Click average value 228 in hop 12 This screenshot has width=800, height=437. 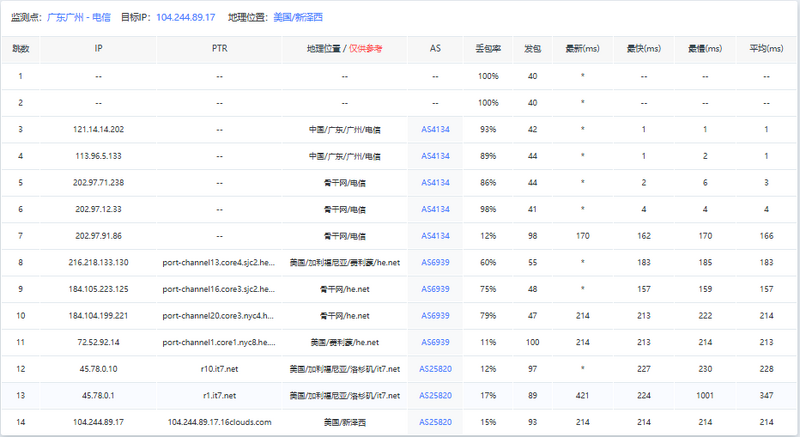tap(766, 369)
